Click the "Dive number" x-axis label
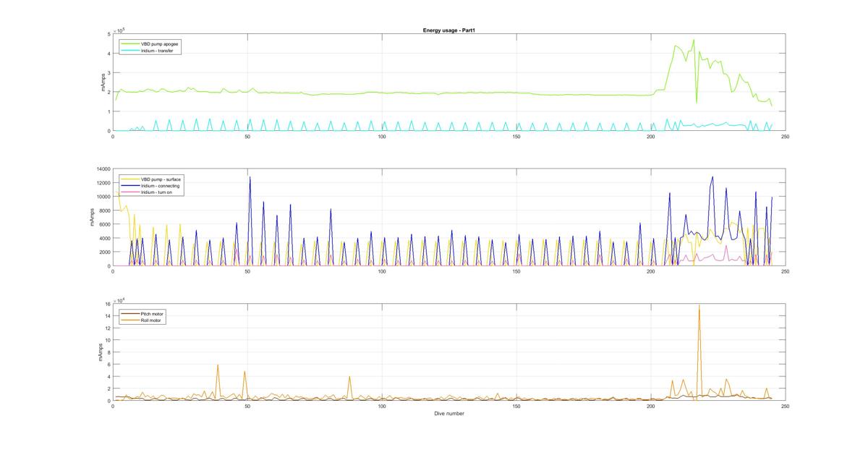This screenshot has height=450, width=868. coord(449,414)
